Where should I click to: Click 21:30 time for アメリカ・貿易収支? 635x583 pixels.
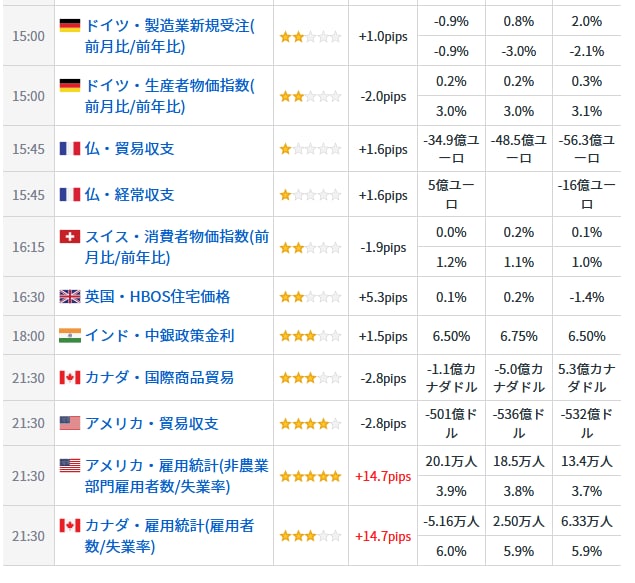click(28, 423)
